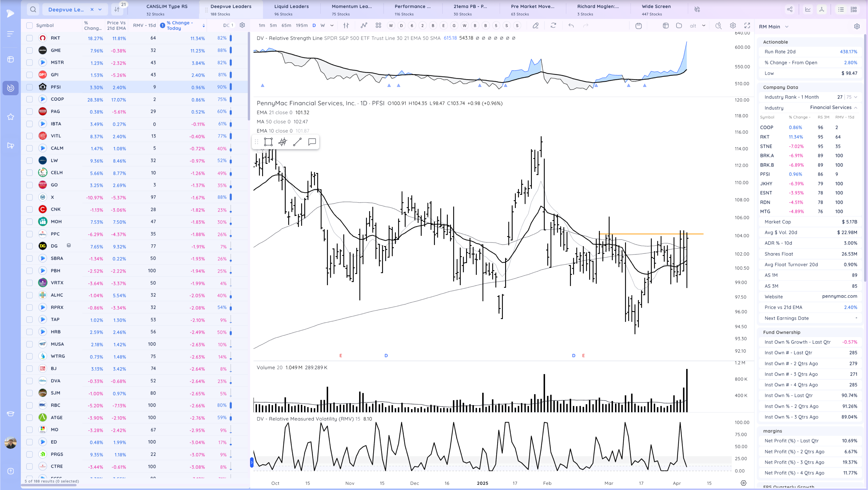Open the RM Main panel settings gear

(857, 27)
